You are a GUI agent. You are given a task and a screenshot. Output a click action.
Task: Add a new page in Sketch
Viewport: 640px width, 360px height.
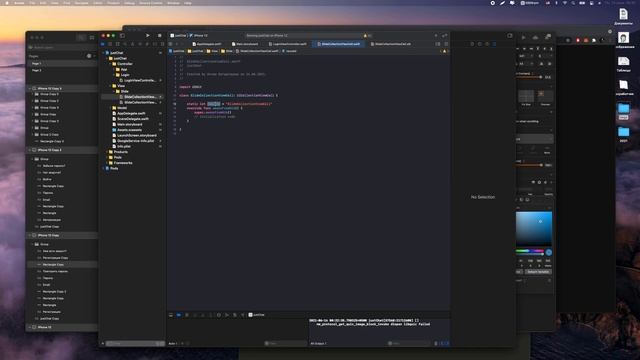coord(89,56)
